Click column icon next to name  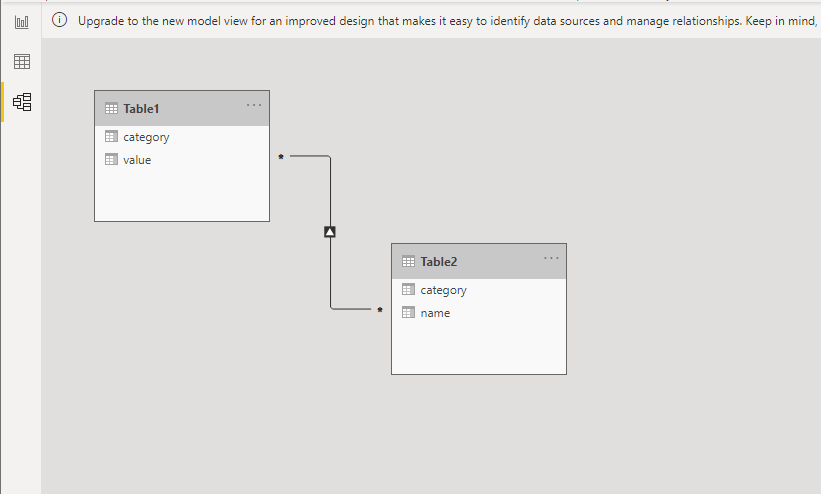pyautogui.click(x=408, y=313)
